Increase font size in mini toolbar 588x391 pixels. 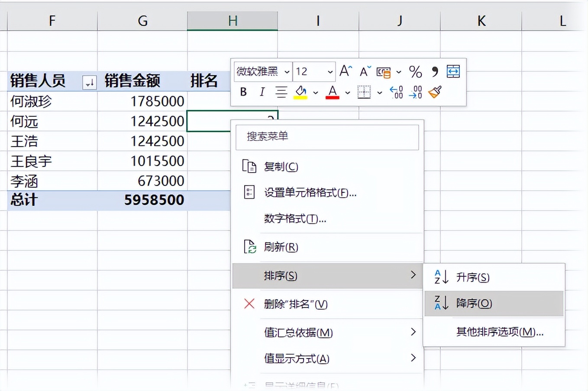pyautogui.click(x=346, y=71)
